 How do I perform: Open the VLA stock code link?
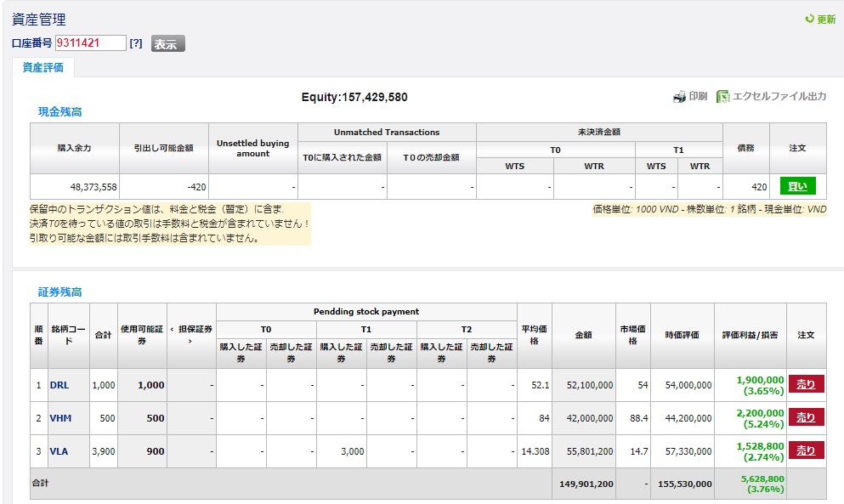click(x=59, y=451)
